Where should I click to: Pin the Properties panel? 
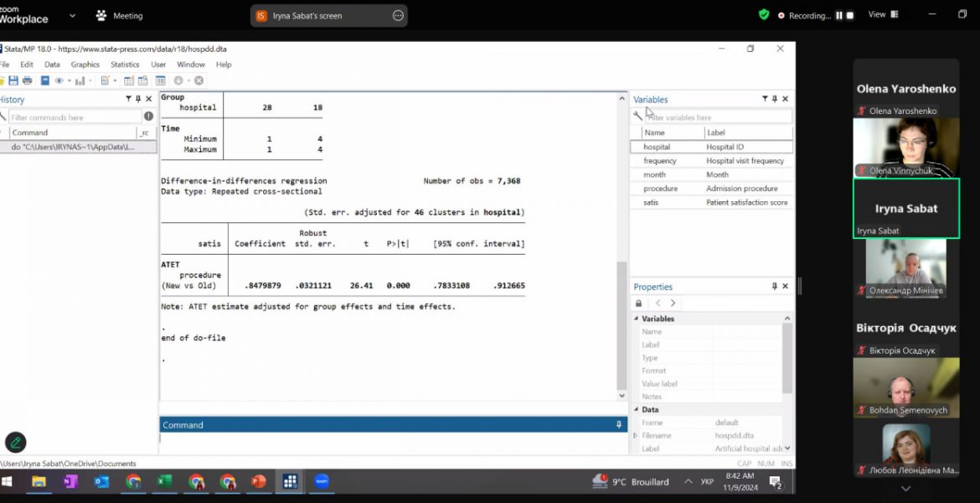[775, 286]
